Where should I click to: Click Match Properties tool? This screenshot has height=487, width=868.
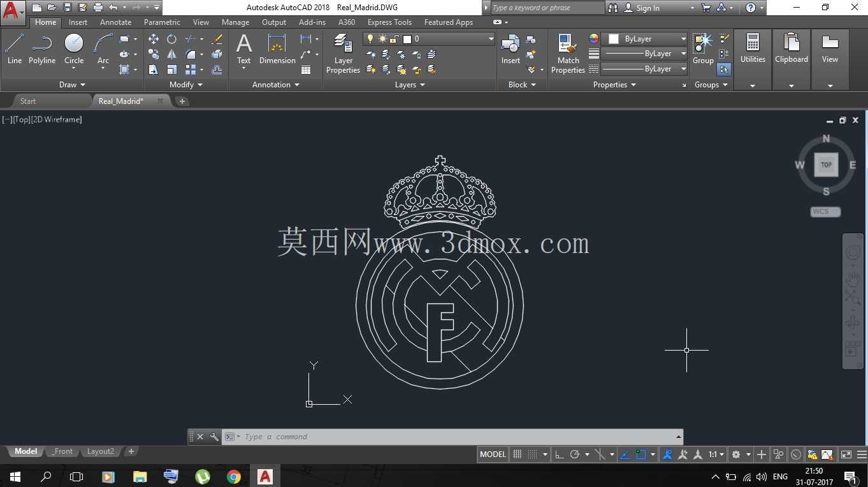pos(568,54)
